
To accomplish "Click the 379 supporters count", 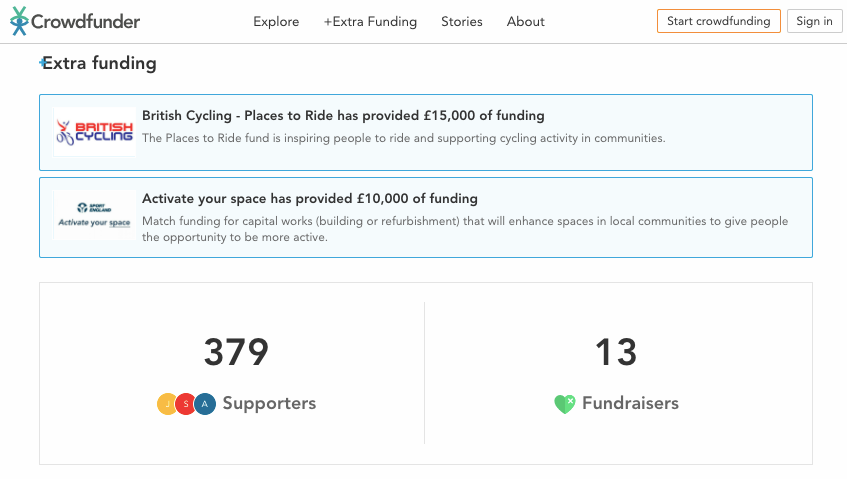I will coord(237,353).
